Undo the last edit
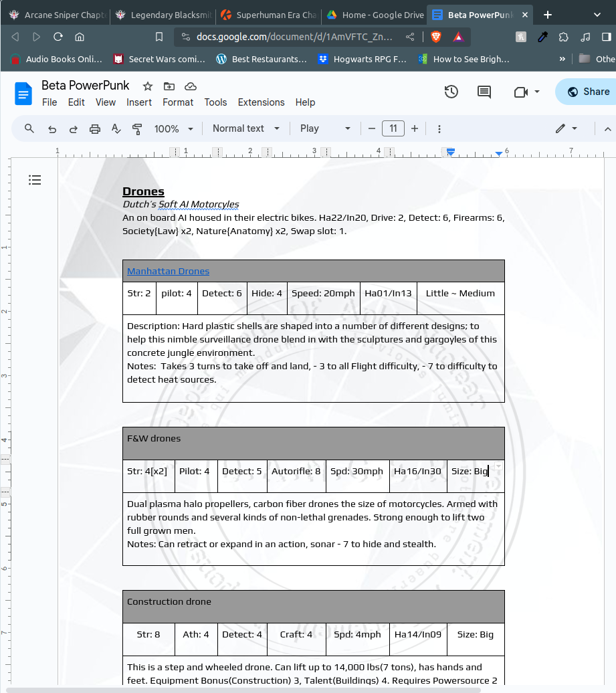The image size is (616, 693). 52,129
